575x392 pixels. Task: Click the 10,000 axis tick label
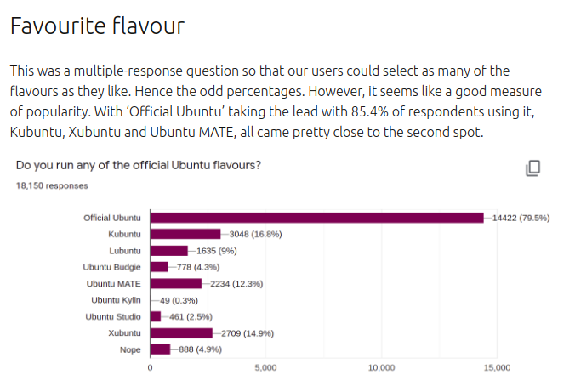click(x=381, y=368)
